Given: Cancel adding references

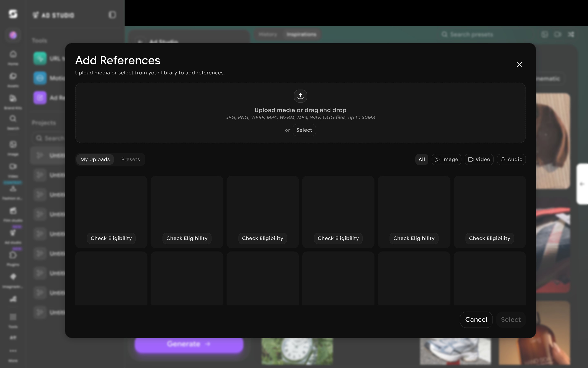Looking at the screenshot, I should [476, 320].
